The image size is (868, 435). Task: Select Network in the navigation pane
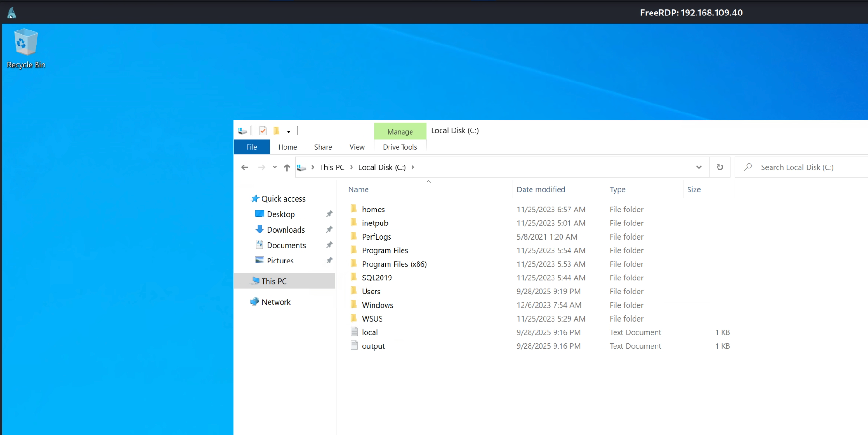tap(276, 302)
